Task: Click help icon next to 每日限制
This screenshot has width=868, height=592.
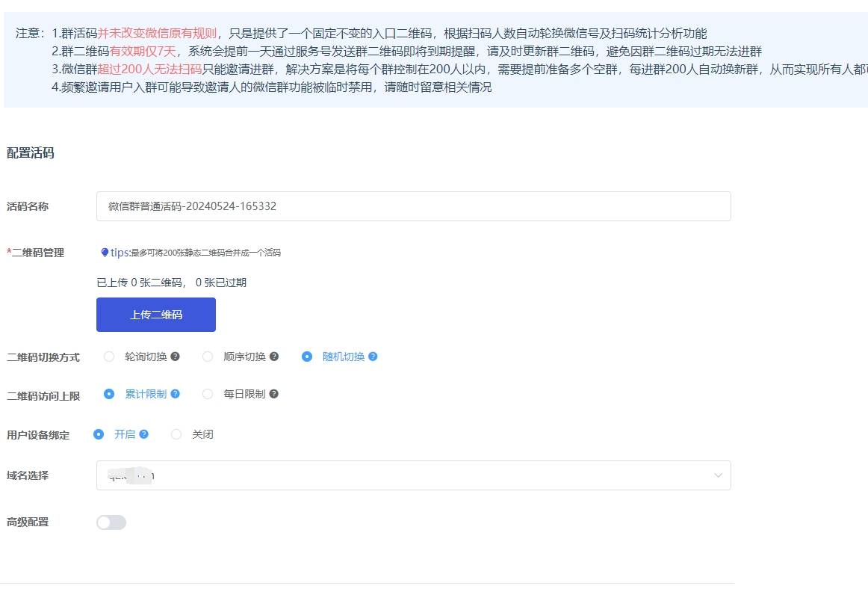Action: click(x=273, y=394)
